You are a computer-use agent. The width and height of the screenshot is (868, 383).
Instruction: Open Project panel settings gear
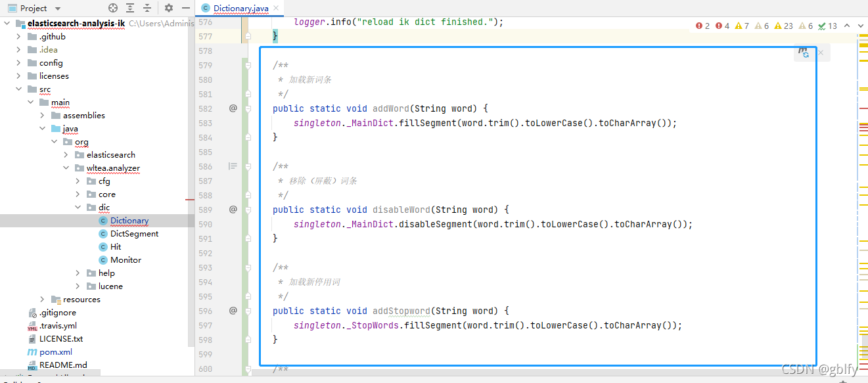[x=169, y=9]
